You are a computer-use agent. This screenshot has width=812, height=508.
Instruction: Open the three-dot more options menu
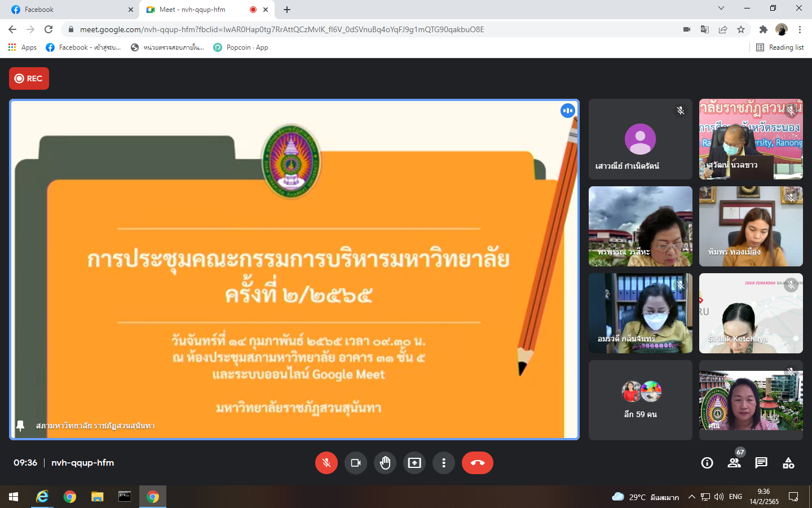tap(444, 463)
